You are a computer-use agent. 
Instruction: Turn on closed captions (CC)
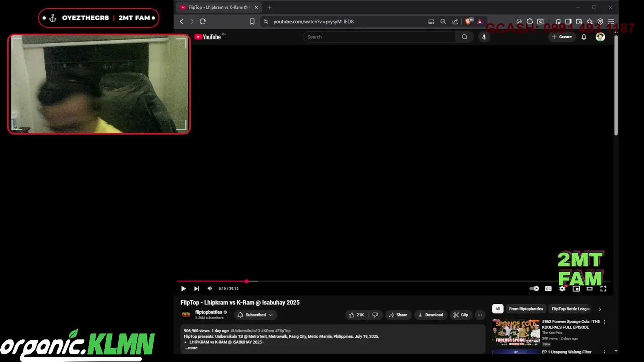pos(548,289)
